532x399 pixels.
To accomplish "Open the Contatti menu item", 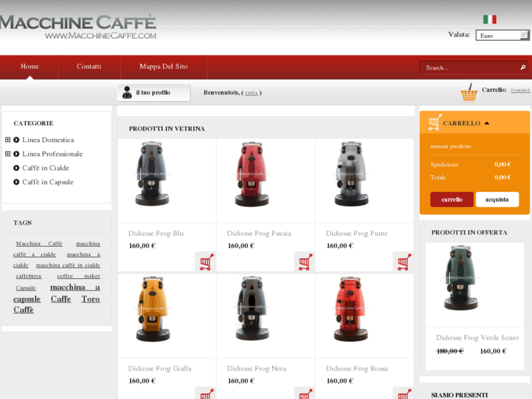I will click(x=89, y=67).
